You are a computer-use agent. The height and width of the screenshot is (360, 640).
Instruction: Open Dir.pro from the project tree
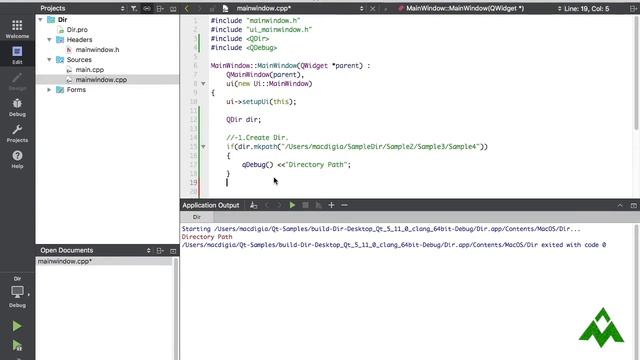(x=77, y=30)
